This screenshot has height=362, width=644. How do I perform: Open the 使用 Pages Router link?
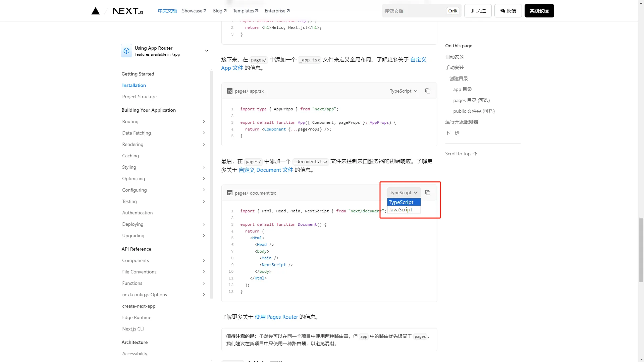[276, 317]
